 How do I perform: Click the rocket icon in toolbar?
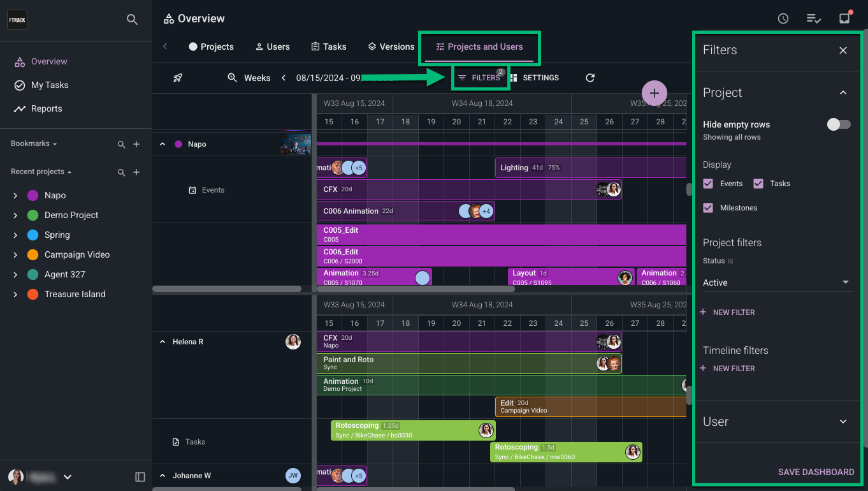click(x=178, y=78)
